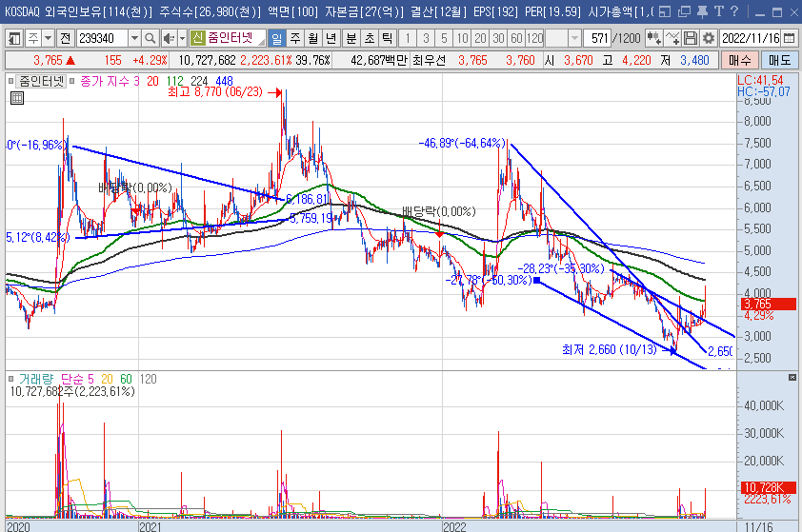Click the date field 2022/11/16

tap(751, 38)
